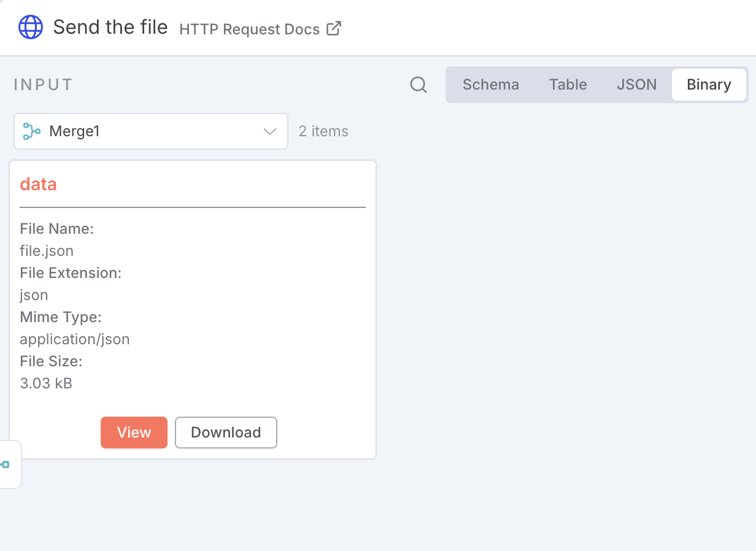This screenshot has height=551, width=756.
Task: Click the "Send the file" node title
Action: 110,28
